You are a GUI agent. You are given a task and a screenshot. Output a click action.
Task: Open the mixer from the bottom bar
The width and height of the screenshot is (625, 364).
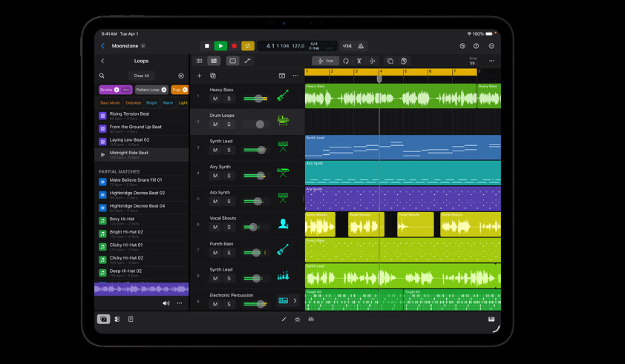point(311,320)
